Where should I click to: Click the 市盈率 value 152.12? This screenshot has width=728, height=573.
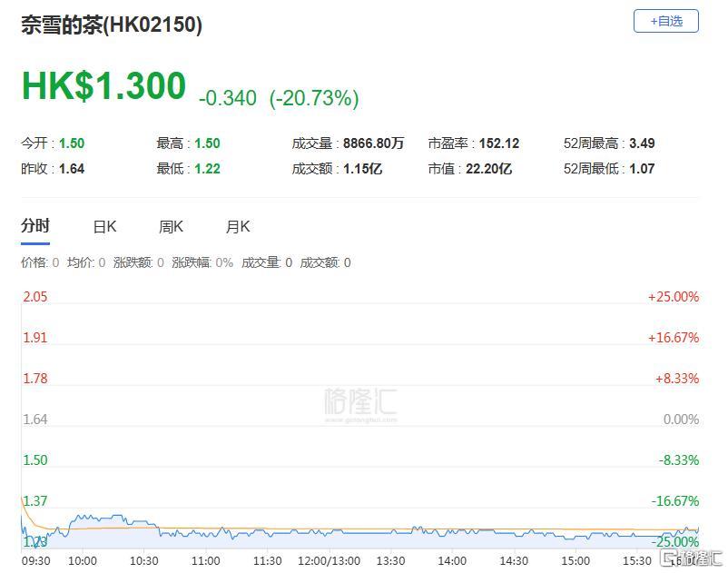(x=499, y=143)
